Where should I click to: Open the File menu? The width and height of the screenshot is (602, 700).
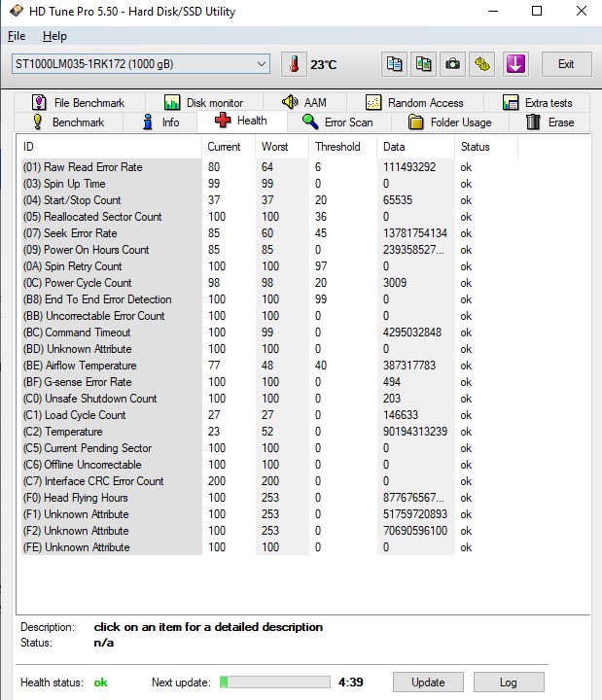click(x=17, y=36)
